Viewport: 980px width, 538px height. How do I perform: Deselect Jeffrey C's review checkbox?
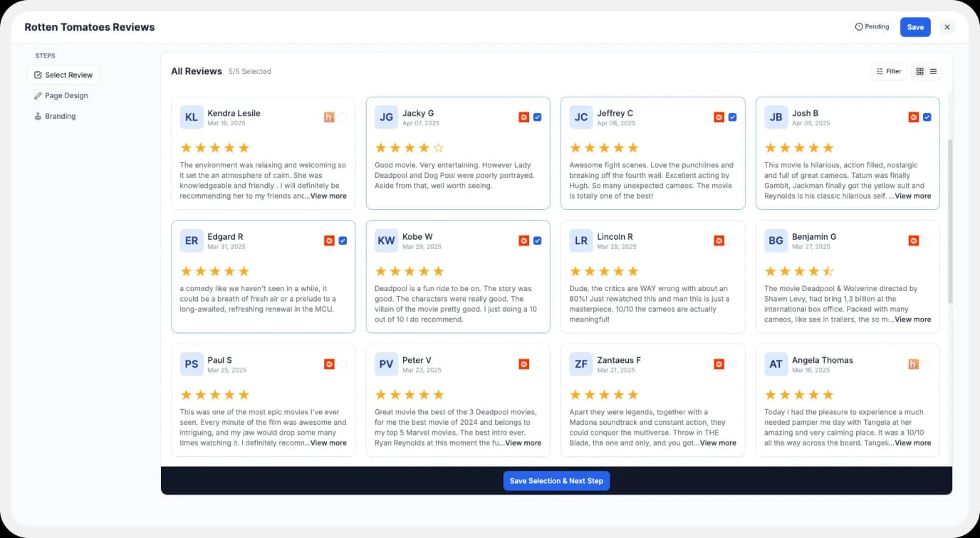coord(732,117)
